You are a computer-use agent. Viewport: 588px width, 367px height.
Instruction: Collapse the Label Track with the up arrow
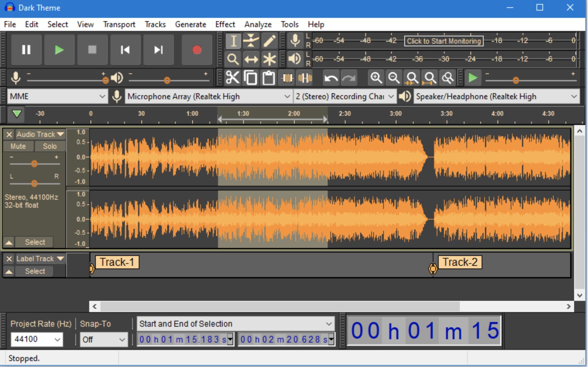[9, 271]
